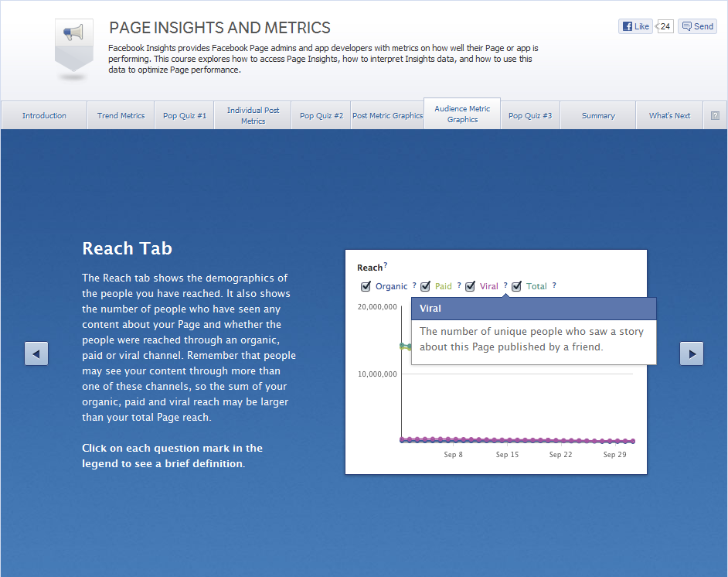Click the Viral tooltip header
The height and width of the screenshot is (577, 728).
point(534,309)
